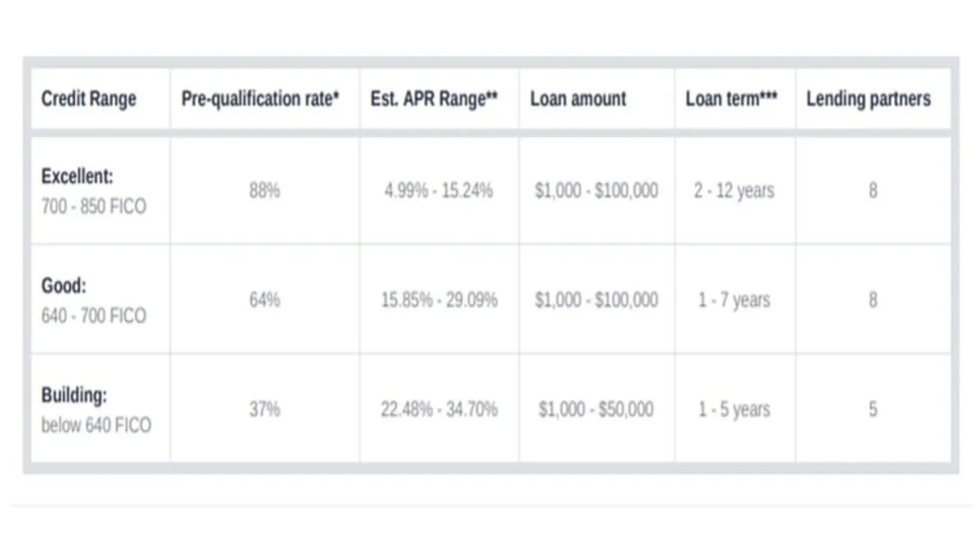Click the 15.85% - 29.09% APR range
Viewport: 980px width, 551px height.
[x=439, y=300]
